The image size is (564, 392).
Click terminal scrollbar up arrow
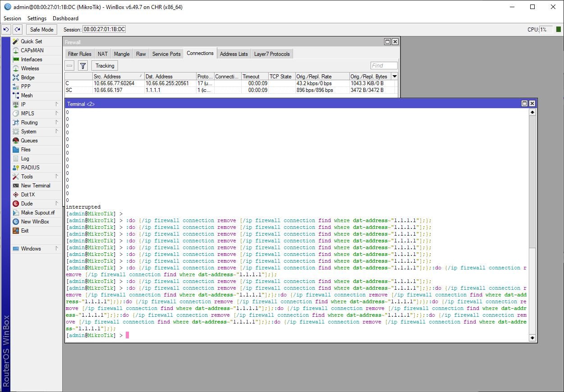[532, 112]
